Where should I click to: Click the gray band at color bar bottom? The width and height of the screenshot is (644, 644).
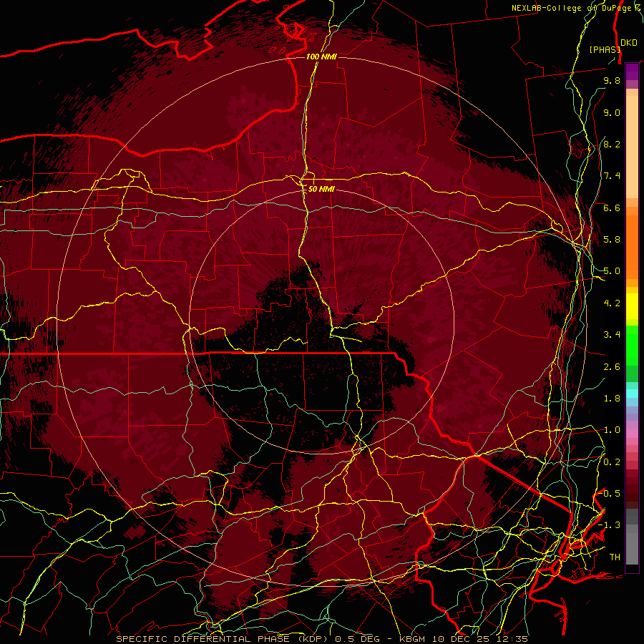click(632, 537)
